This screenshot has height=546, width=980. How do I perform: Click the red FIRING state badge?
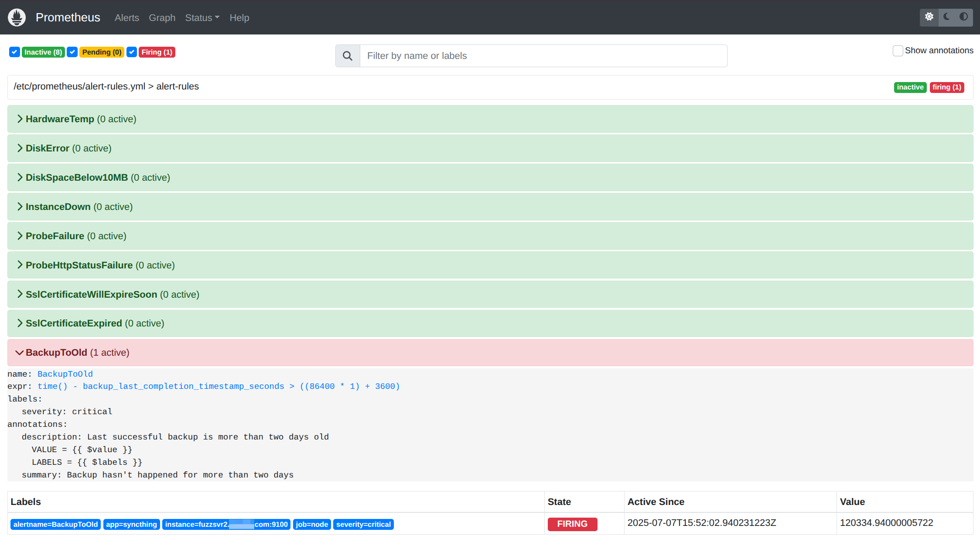tap(572, 524)
